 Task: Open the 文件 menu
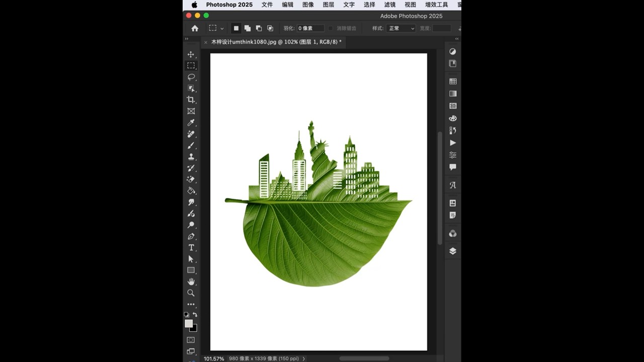click(x=267, y=5)
